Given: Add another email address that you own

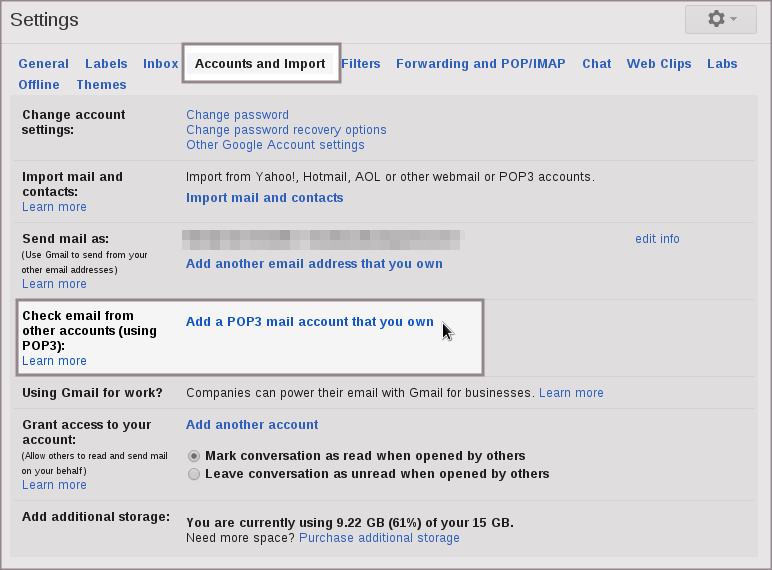Looking at the screenshot, I should [314, 264].
